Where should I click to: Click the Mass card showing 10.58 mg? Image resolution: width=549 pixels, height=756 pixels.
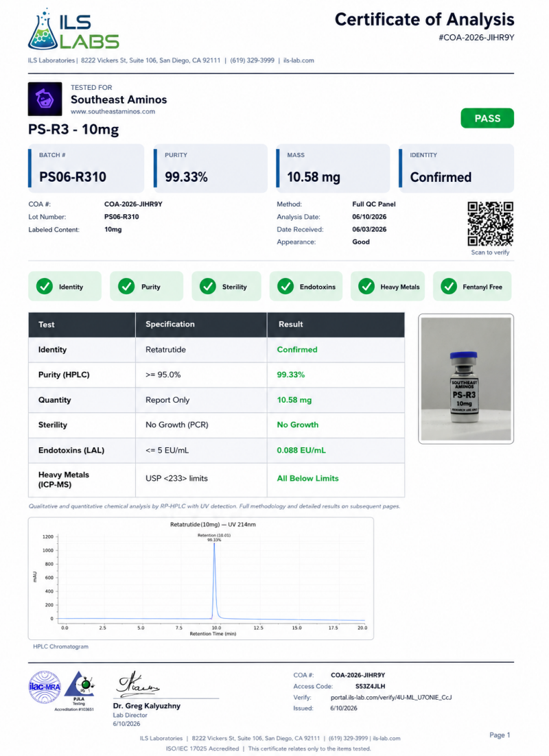[333, 168]
